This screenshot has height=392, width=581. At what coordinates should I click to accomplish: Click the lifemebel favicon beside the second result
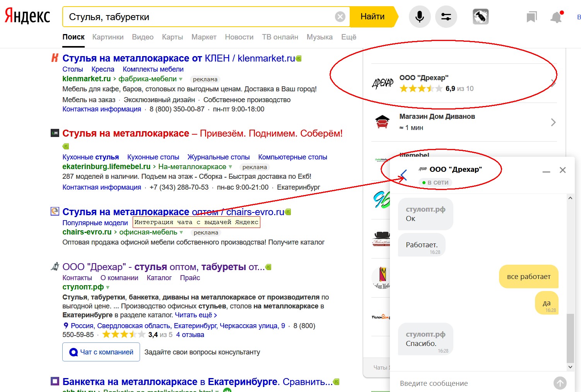click(55, 133)
